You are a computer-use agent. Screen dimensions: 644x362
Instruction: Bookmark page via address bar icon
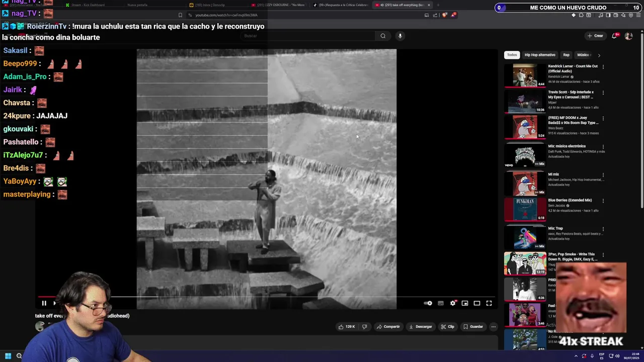[180, 15]
